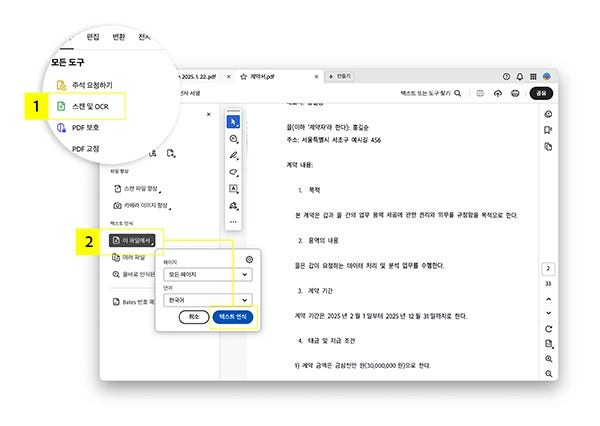This screenshot has width=600, height=426.
Task: Open the AI assistant side panel icon
Action: tap(548, 114)
